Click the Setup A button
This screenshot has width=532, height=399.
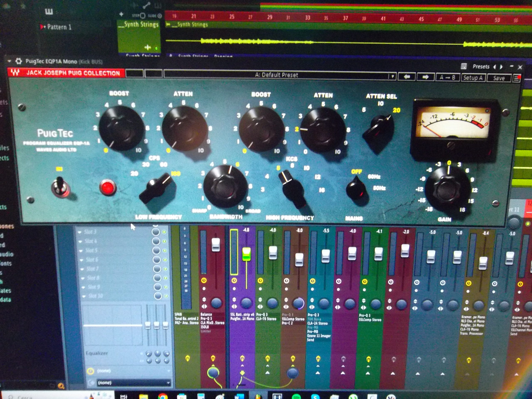(473, 78)
